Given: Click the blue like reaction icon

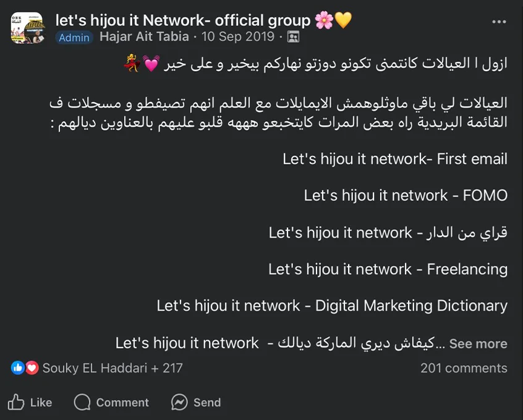Looking at the screenshot, I should coord(17,368).
